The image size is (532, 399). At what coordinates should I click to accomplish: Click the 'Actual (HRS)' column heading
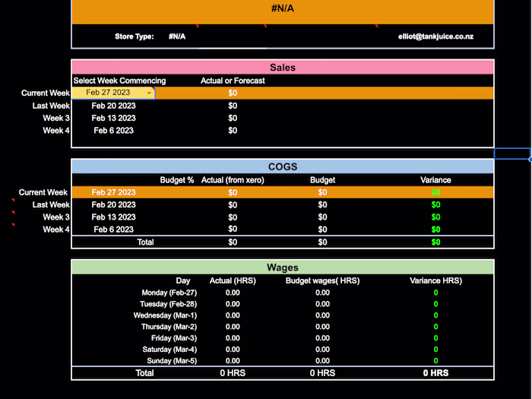click(233, 281)
